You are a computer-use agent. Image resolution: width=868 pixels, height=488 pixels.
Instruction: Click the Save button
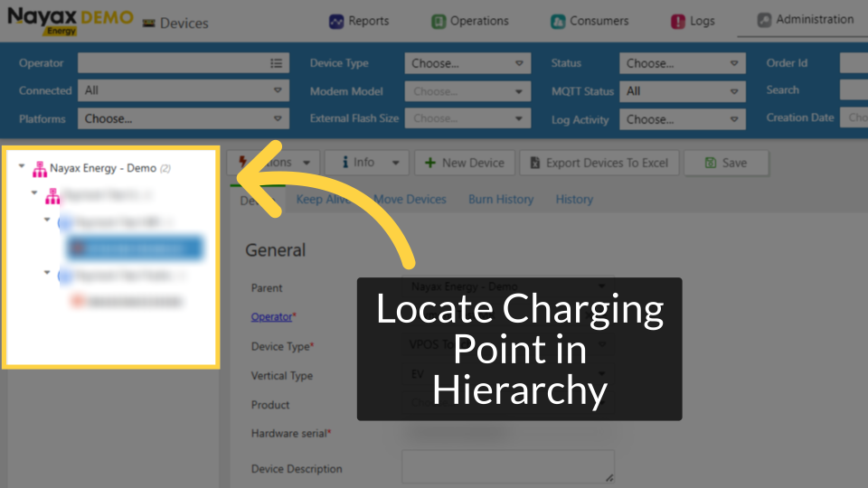[726, 163]
